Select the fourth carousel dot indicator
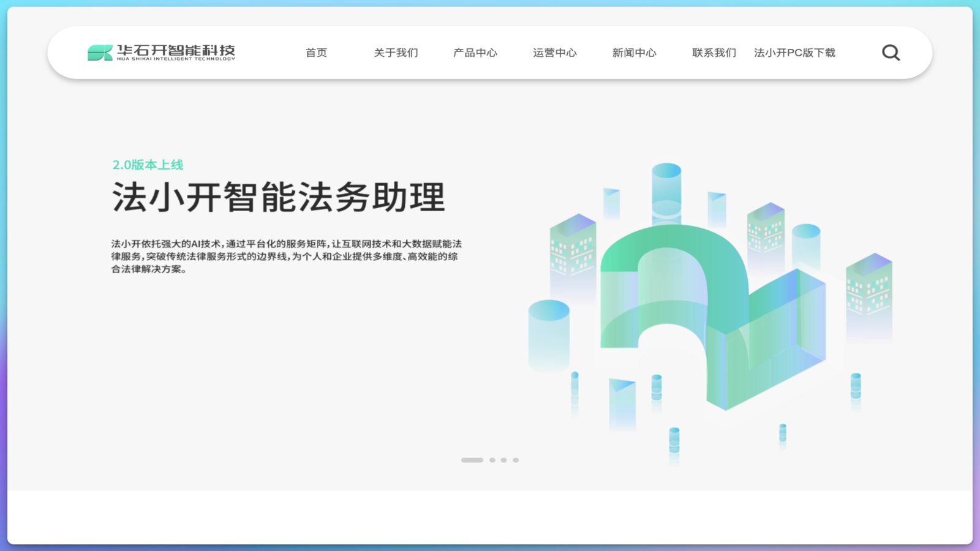Image resolution: width=980 pixels, height=551 pixels. [516, 459]
